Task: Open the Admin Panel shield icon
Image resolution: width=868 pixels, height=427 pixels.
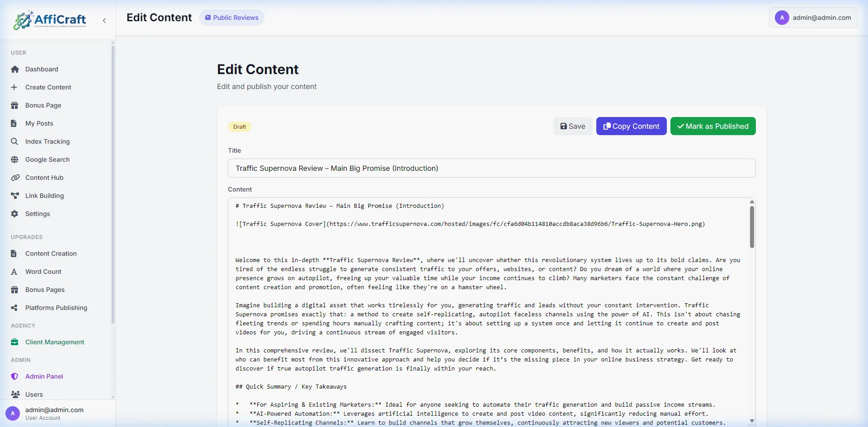Action: click(x=15, y=376)
